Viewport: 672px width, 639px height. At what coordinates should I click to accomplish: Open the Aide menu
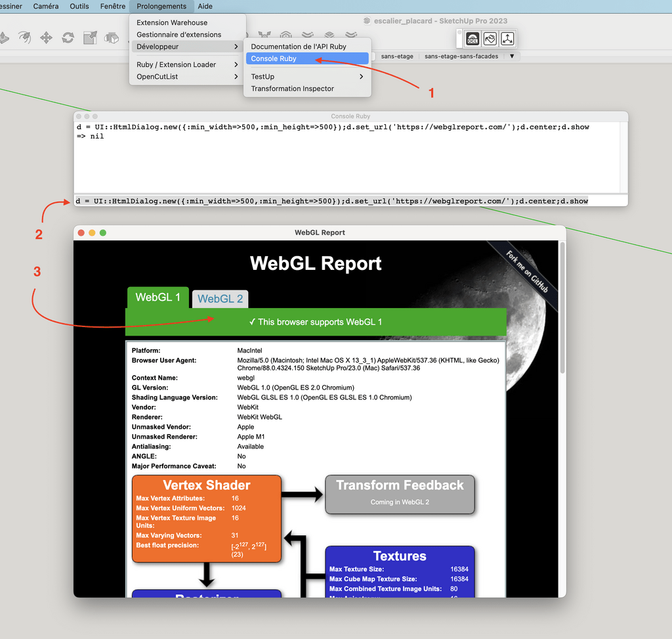pyautogui.click(x=205, y=7)
